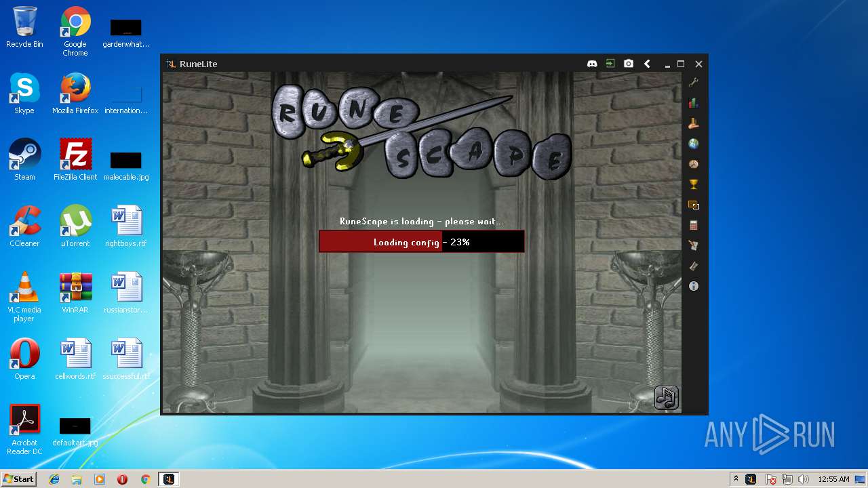Select the rightboys.rtf desktop file
Viewport: 868px width, 488px height.
click(126, 227)
